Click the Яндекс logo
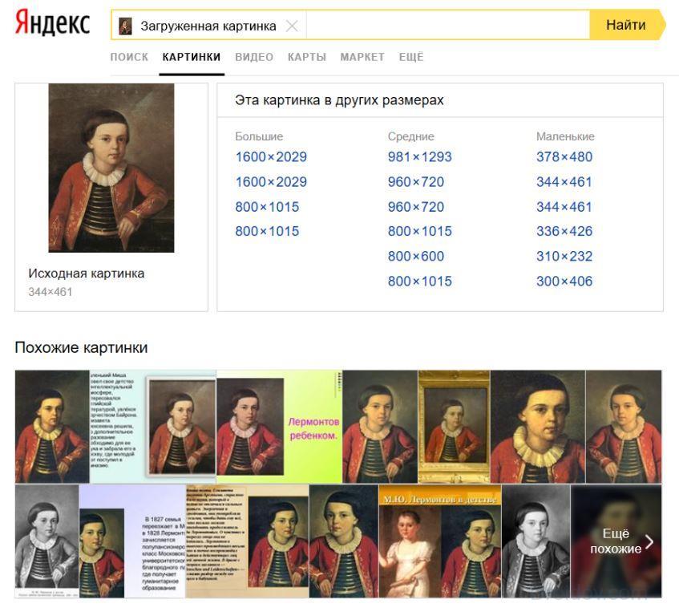Image resolution: width=679 pixels, height=616 pixels. (52, 23)
